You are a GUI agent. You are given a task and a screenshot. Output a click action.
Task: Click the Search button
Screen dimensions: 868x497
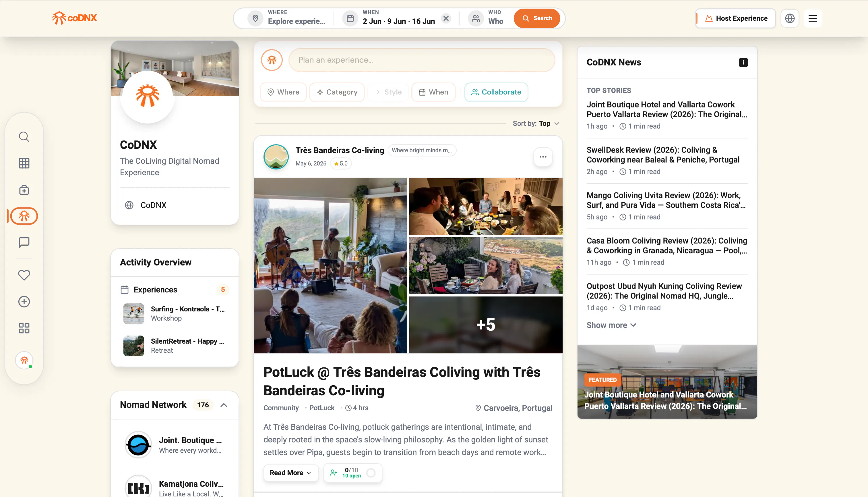tap(537, 18)
